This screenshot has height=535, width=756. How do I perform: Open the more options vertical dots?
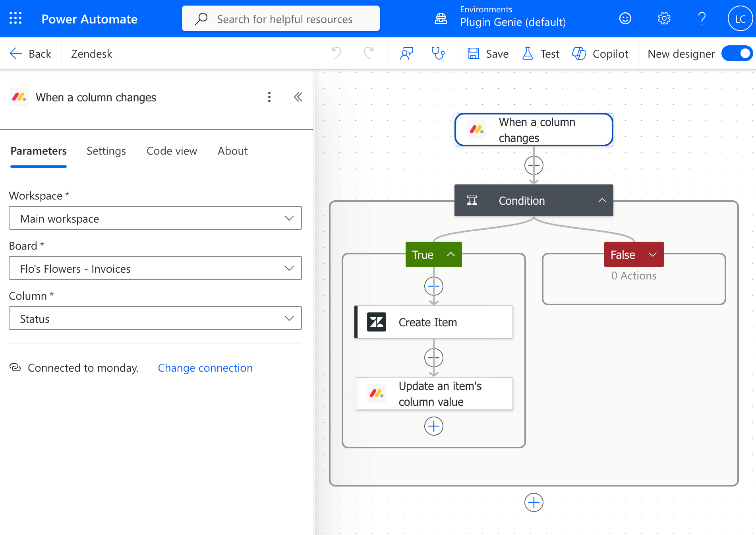(269, 97)
